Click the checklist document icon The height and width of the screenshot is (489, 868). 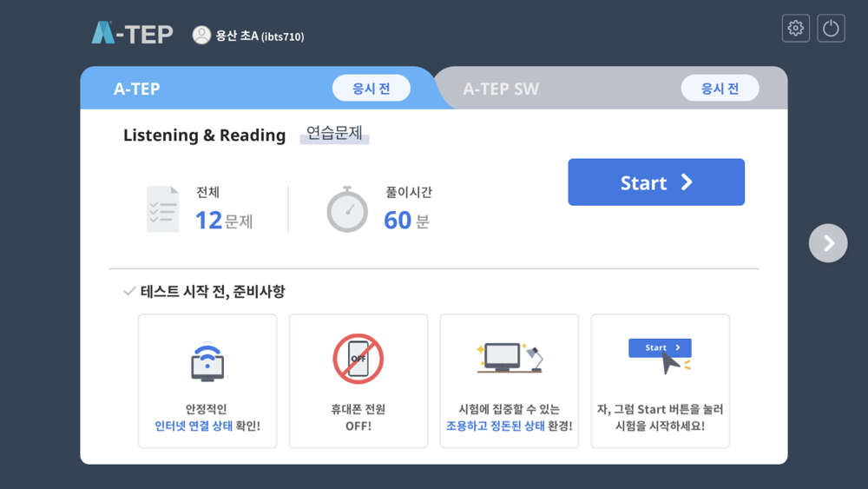163,209
